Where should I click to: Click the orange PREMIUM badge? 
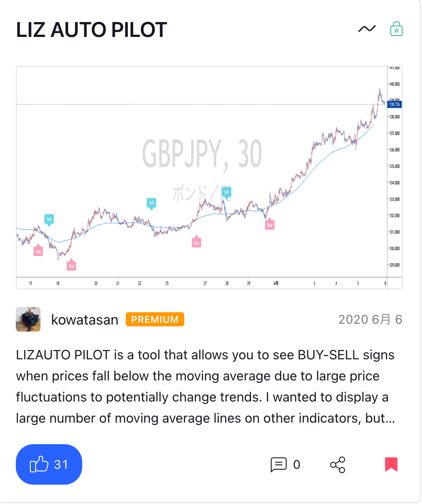(x=155, y=319)
